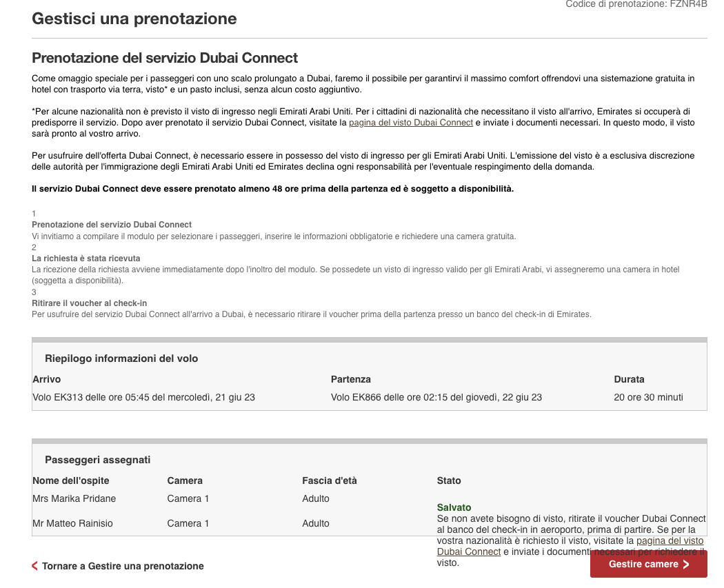The height and width of the screenshot is (588, 724).
Task: Click the Gestisci una prenotazione heading
Action: point(134,19)
